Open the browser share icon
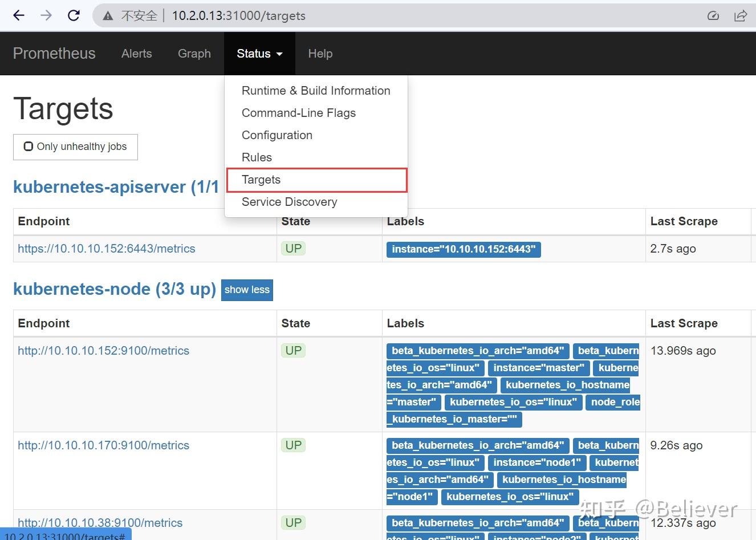This screenshot has width=756, height=540. [x=741, y=15]
